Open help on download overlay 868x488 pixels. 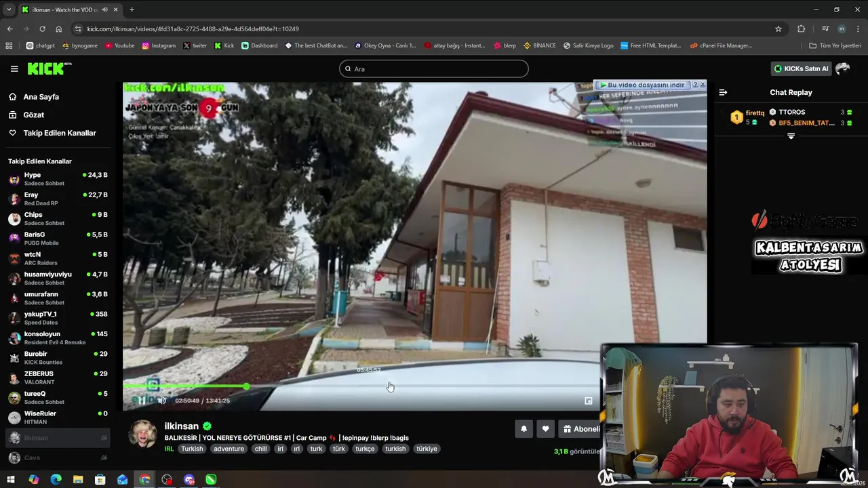coord(695,85)
